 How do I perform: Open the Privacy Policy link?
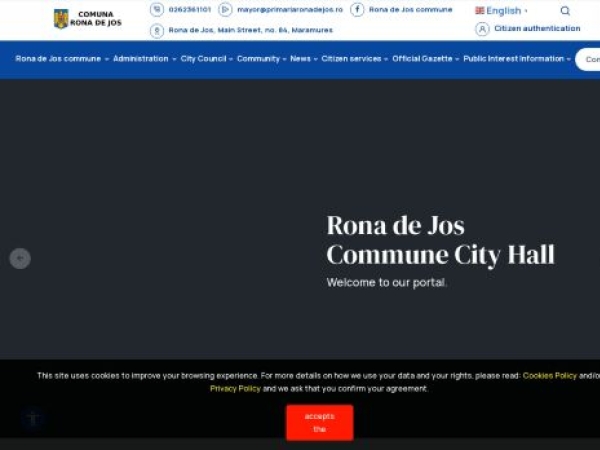click(235, 389)
